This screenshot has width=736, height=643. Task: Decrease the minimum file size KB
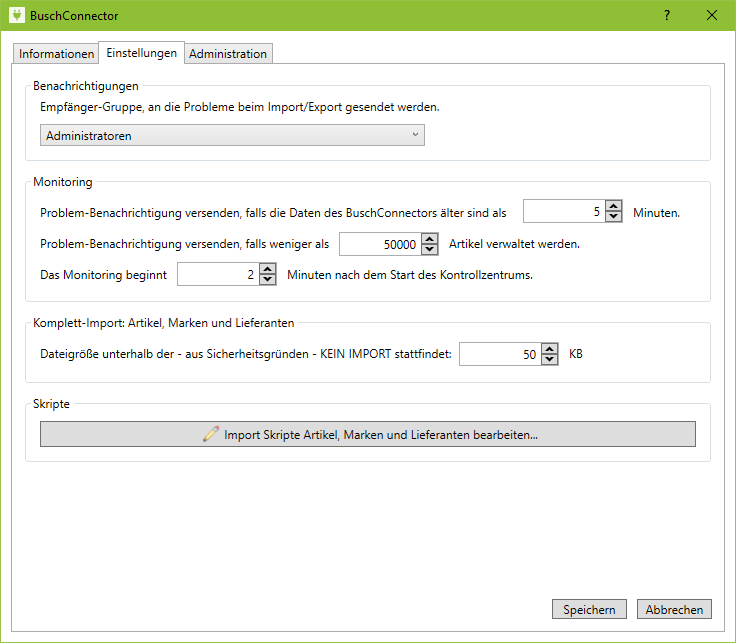tap(549, 359)
